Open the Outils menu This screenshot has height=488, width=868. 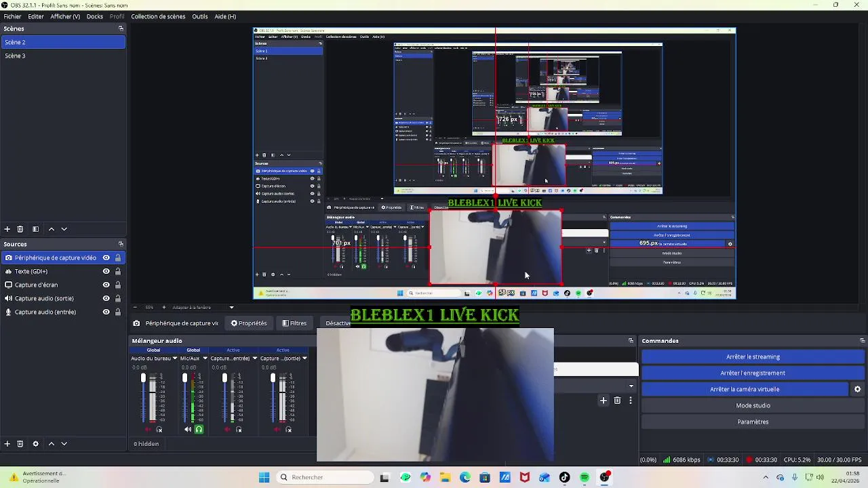click(200, 16)
